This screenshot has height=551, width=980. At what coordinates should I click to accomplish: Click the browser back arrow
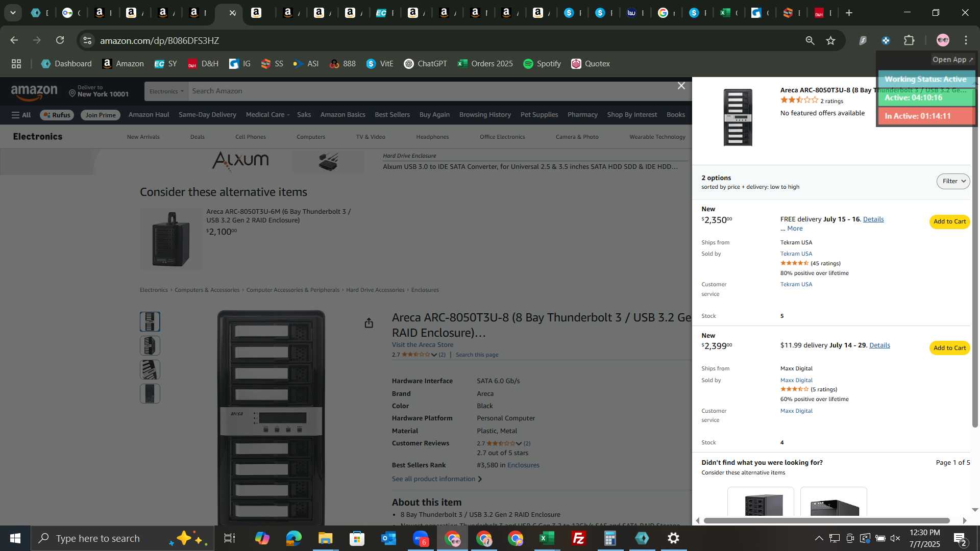tap(14, 40)
